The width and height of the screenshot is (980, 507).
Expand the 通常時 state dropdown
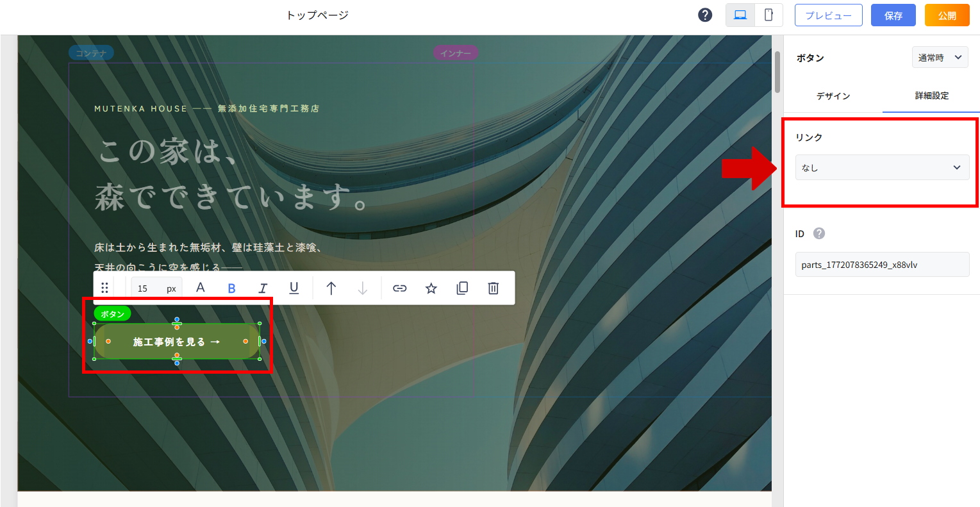pyautogui.click(x=940, y=58)
